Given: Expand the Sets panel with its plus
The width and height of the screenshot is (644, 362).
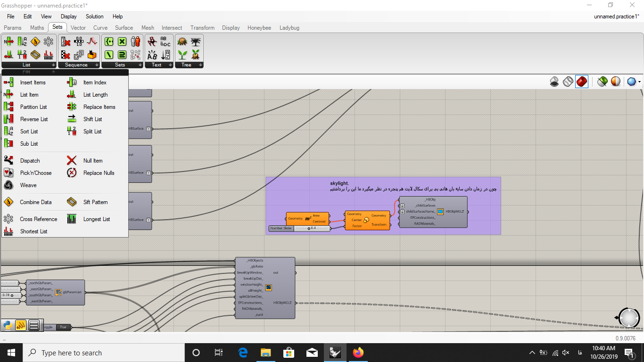Looking at the screenshot, I should [140, 65].
